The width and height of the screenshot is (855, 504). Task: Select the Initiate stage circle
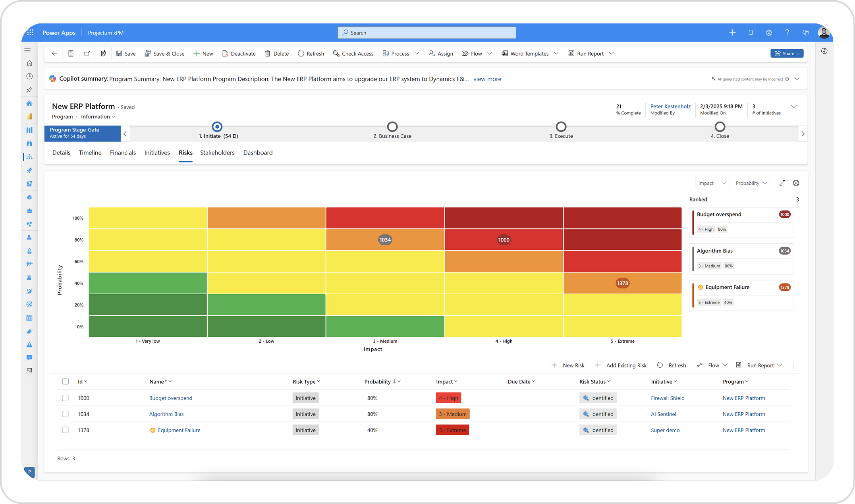coord(217,127)
